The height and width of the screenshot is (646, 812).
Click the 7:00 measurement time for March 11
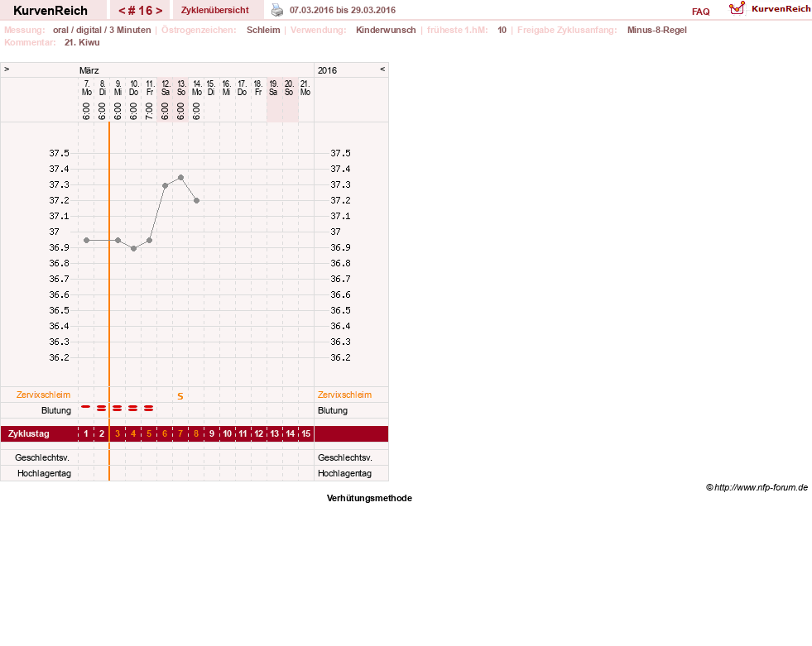coord(149,112)
